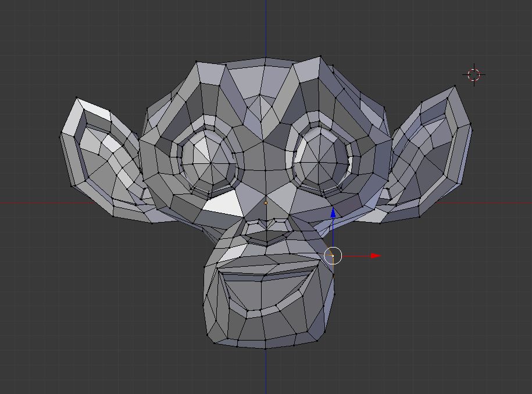The height and width of the screenshot is (394, 532).
Task: Click the red X-axis arrow of the transform gizmo
Action: tap(376, 256)
